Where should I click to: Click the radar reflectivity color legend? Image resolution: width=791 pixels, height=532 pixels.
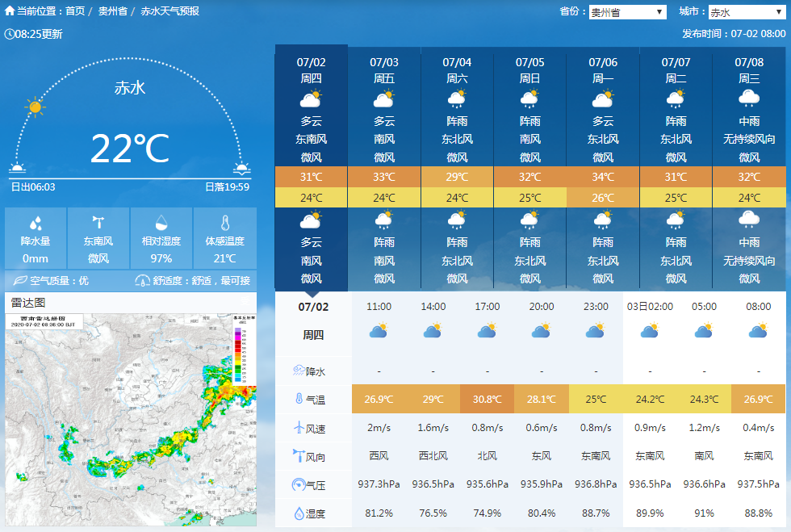pos(245,351)
